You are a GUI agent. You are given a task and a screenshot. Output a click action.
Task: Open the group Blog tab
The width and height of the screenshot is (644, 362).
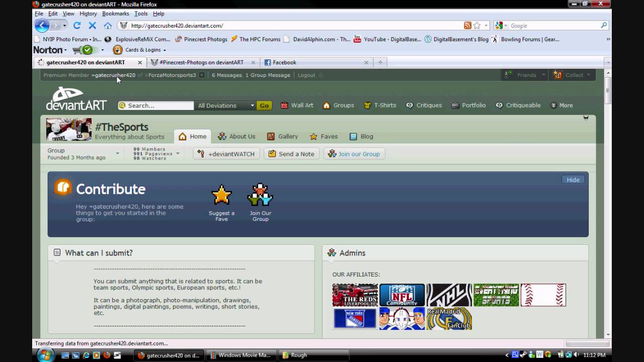(x=361, y=136)
